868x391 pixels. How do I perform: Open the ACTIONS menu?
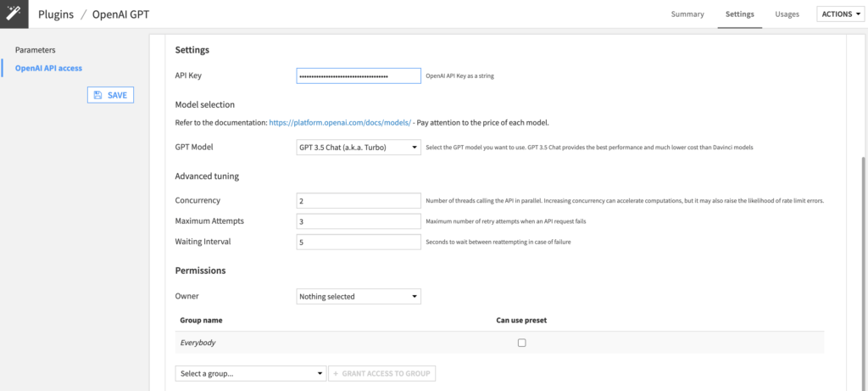[840, 14]
